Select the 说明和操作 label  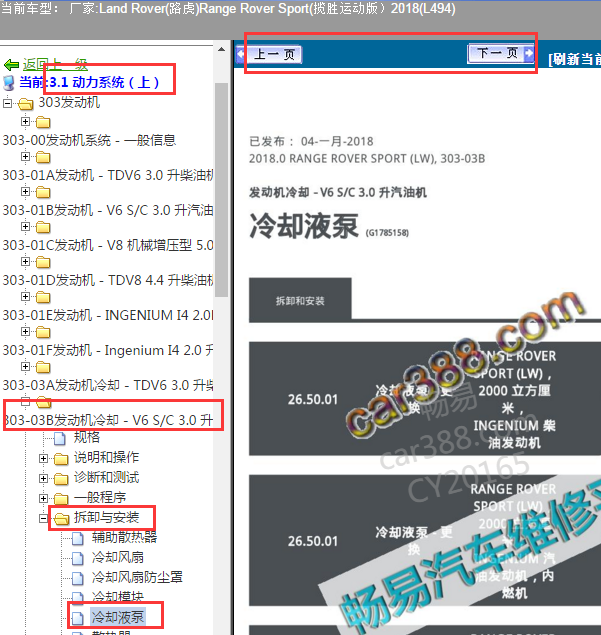pyautogui.click(x=107, y=457)
